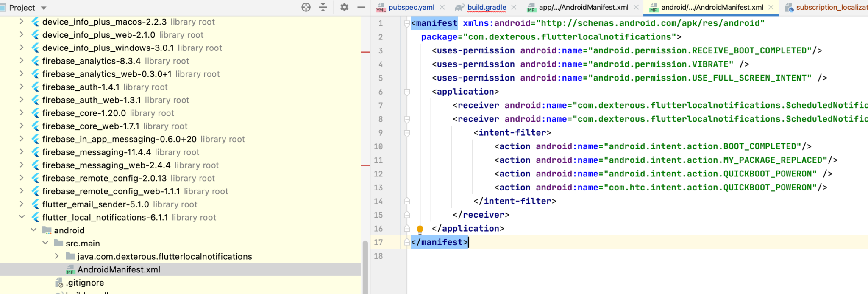
Task: Click com.htc QUICKBOOT_POWERON action line
Action: (660, 188)
